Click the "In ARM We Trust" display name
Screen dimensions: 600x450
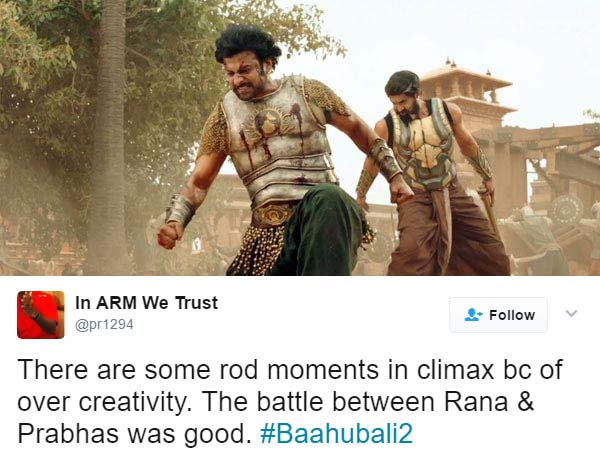147,303
